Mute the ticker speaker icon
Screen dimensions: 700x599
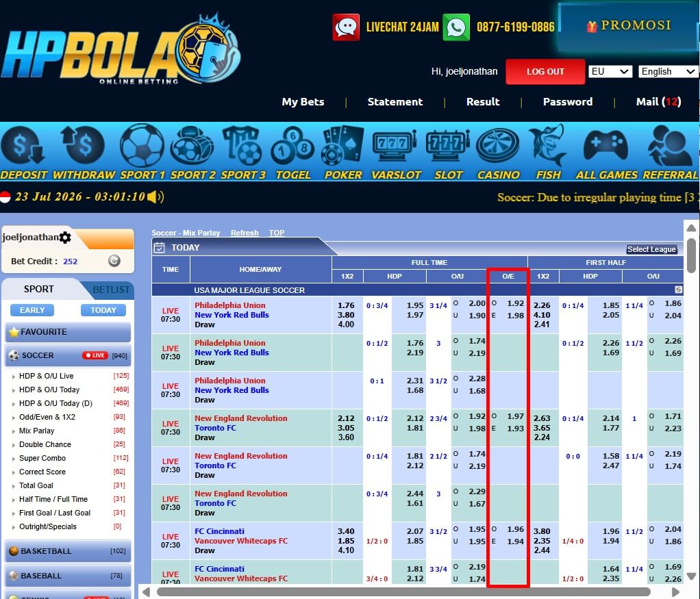[x=155, y=196]
